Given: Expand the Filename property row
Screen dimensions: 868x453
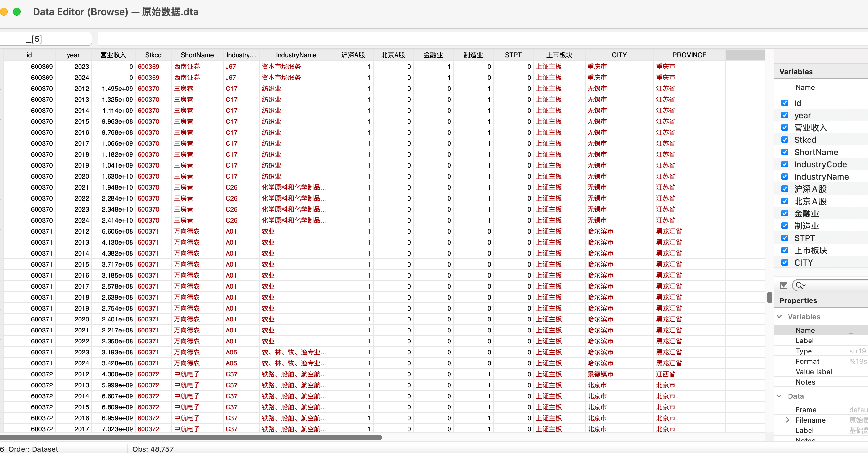Looking at the screenshot, I should (x=788, y=420).
